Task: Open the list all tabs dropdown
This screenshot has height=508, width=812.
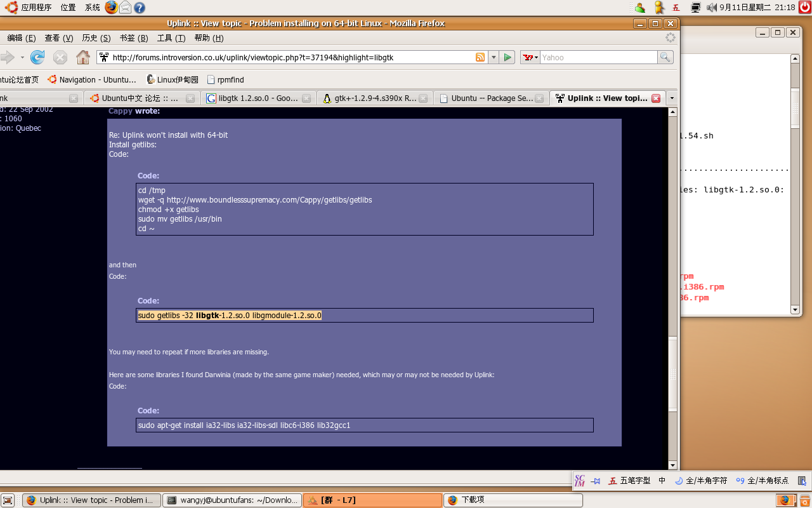Action: click(672, 98)
